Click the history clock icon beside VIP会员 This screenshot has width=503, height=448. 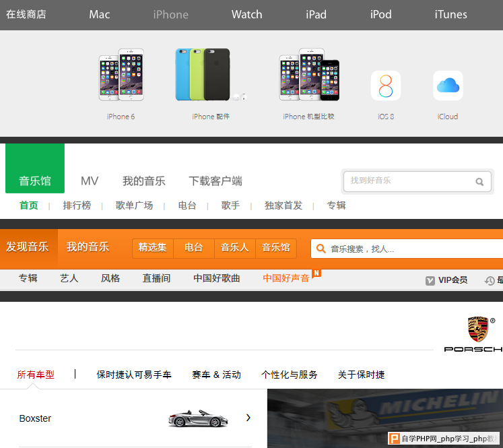(490, 280)
